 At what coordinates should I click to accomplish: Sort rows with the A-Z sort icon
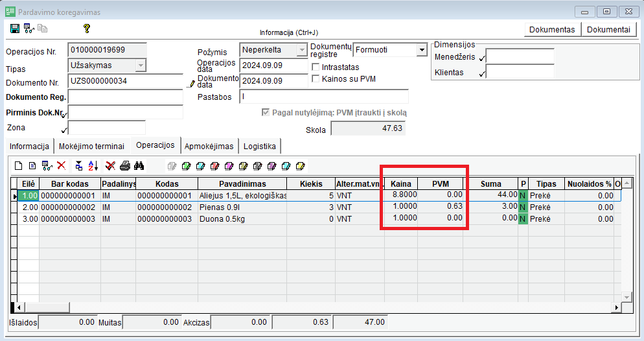pyautogui.click(x=92, y=166)
